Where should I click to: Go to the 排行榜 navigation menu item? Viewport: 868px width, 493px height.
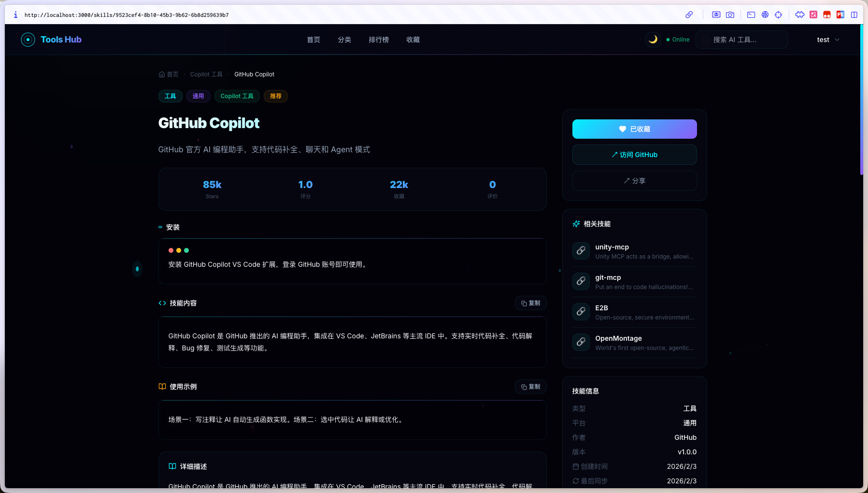(x=379, y=40)
